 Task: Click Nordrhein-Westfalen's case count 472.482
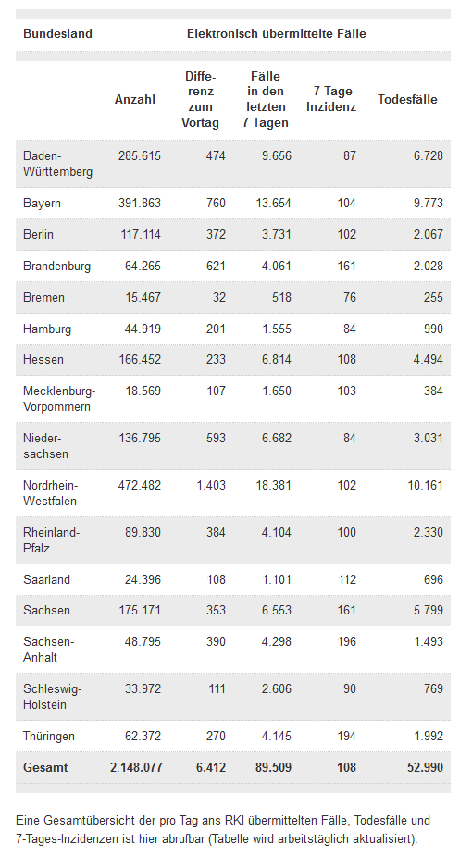tap(140, 486)
